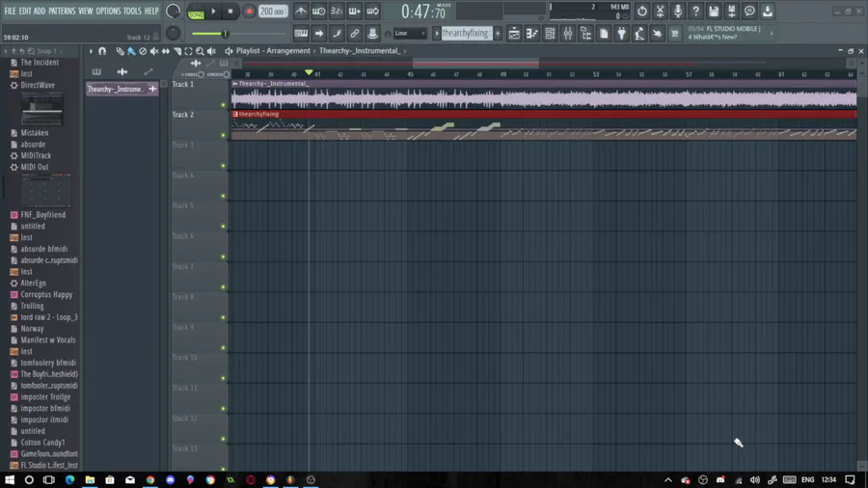Open the pattern selector thearchyfixing

466,33
